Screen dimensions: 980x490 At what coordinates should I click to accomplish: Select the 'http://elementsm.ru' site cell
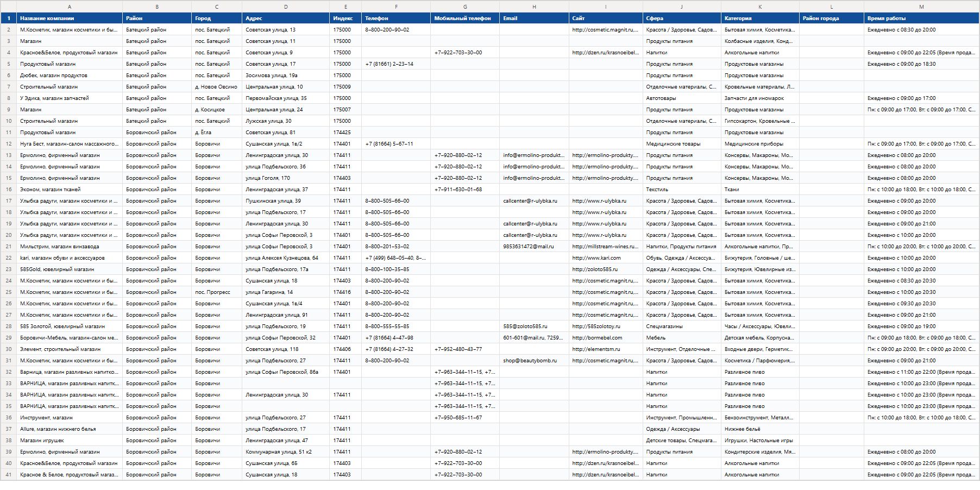(606, 349)
